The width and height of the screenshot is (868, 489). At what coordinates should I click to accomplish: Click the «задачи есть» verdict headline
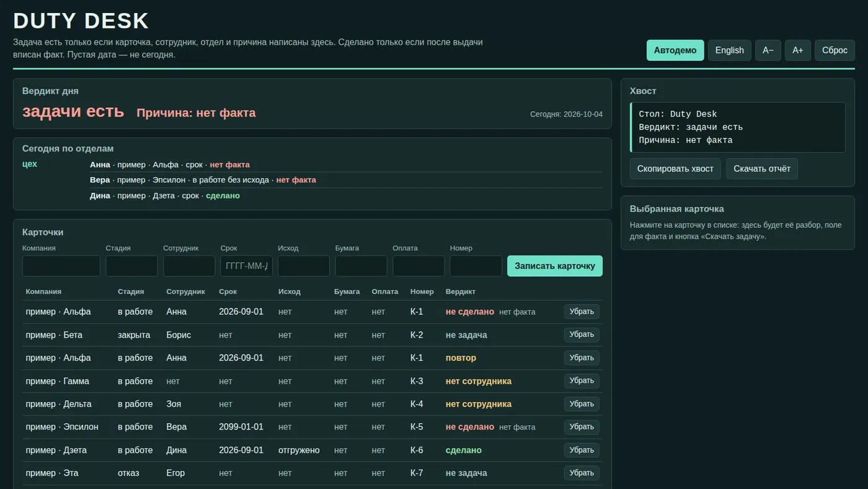73,112
